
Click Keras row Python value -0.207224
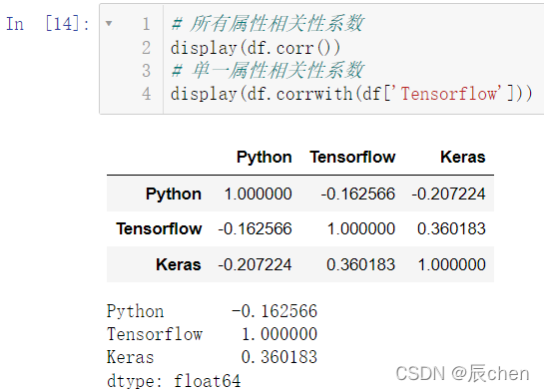click(255, 264)
